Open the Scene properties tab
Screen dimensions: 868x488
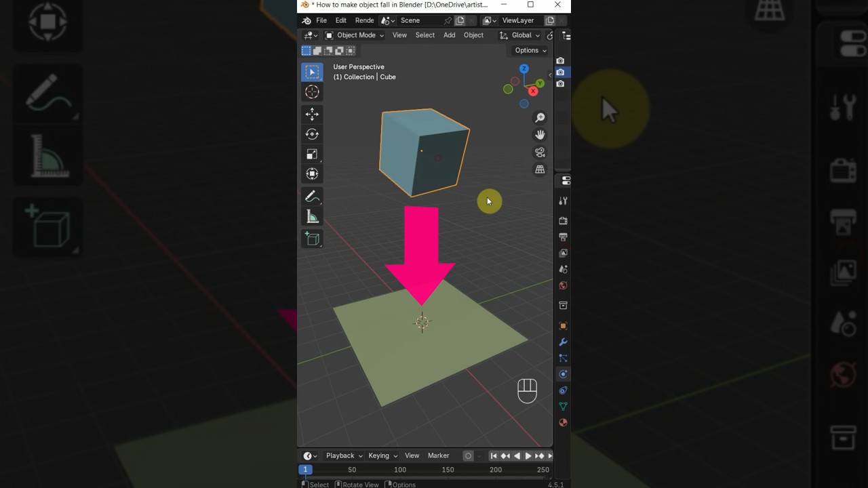(563, 269)
